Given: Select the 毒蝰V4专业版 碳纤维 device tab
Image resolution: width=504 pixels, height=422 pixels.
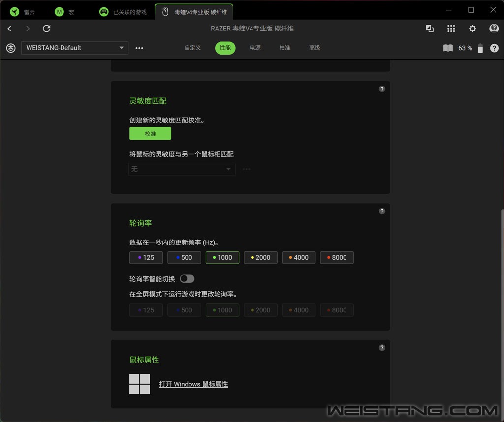Looking at the screenshot, I should click(x=194, y=12).
